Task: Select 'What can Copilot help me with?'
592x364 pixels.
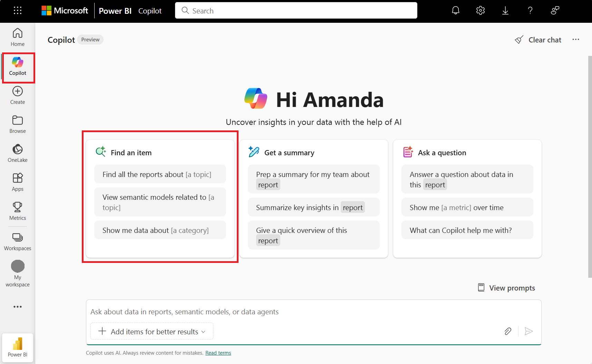Action: click(467, 230)
